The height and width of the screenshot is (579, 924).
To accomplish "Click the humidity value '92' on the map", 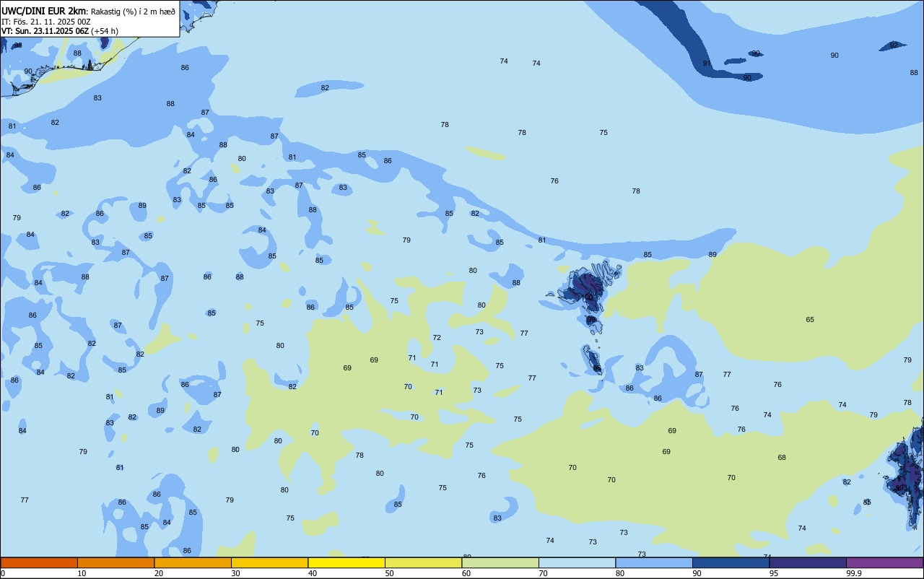I will pos(894,45).
